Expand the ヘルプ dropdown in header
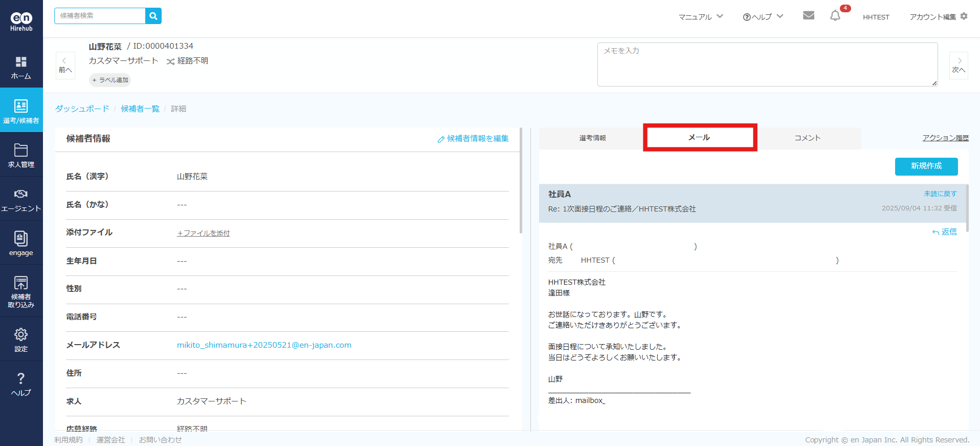The image size is (980, 446). click(763, 17)
